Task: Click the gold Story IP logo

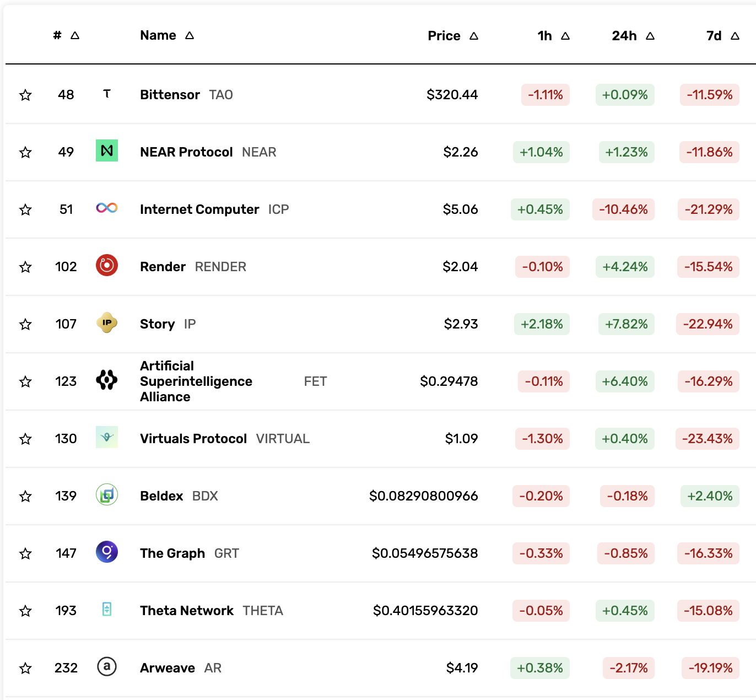Action: pos(107,324)
